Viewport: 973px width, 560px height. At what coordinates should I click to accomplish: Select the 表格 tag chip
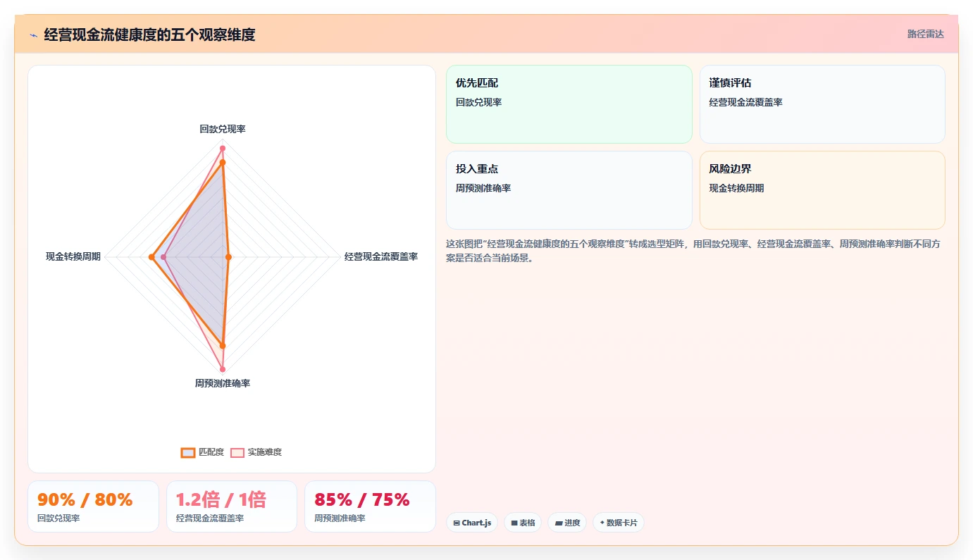(x=523, y=523)
